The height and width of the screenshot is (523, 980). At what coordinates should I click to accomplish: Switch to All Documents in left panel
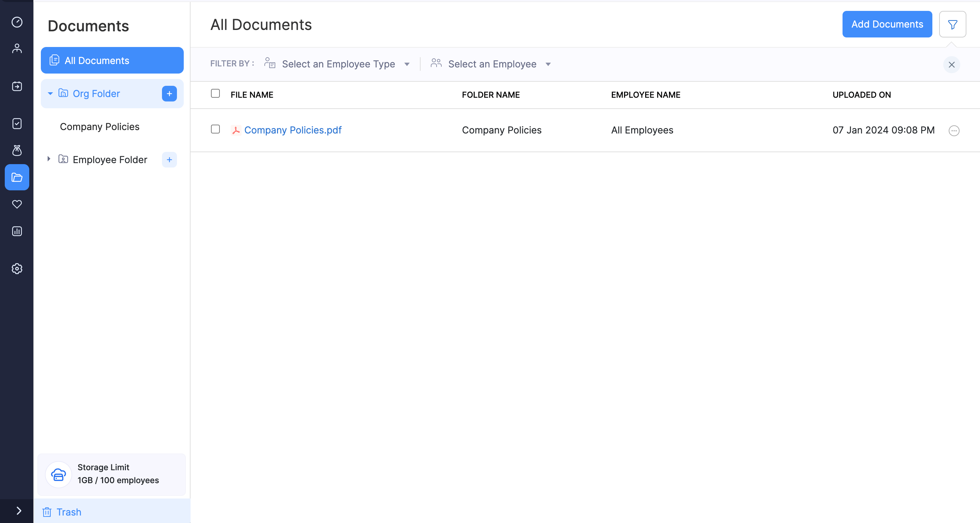tap(96, 60)
